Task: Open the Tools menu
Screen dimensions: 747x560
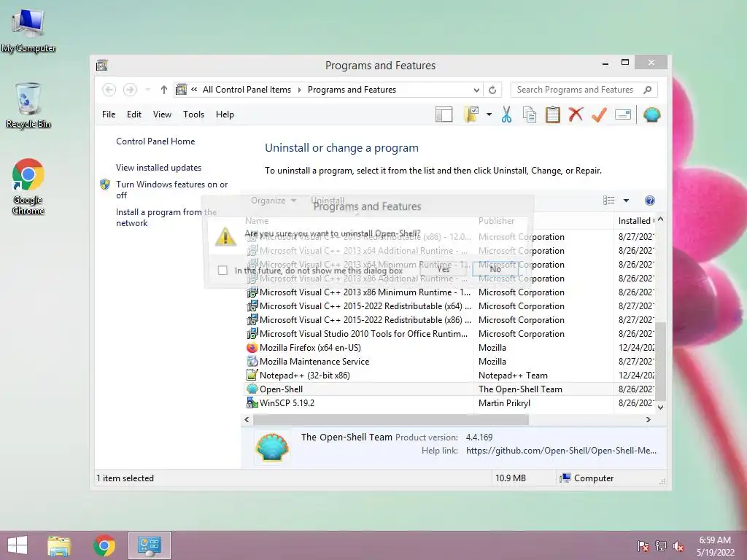Action: (x=193, y=114)
